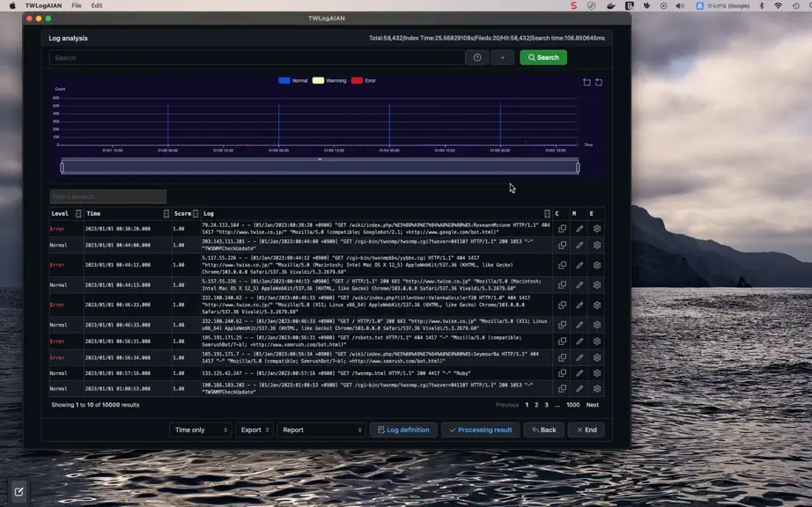Viewport: 812px width, 507px height.
Task: Copy the first log row via its C-column icon
Action: coord(562,229)
